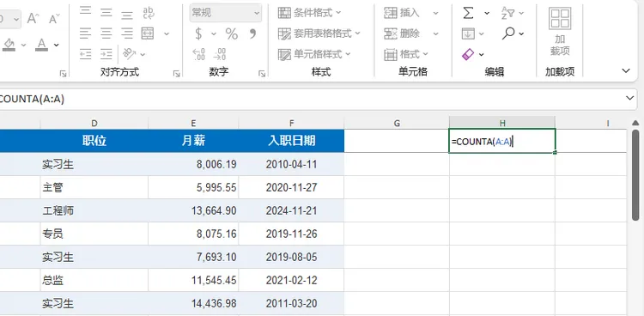The width and height of the screenshot is (644, 316).
Task: Select column H header
Action: pyautogui.click(x=502, y=123)
